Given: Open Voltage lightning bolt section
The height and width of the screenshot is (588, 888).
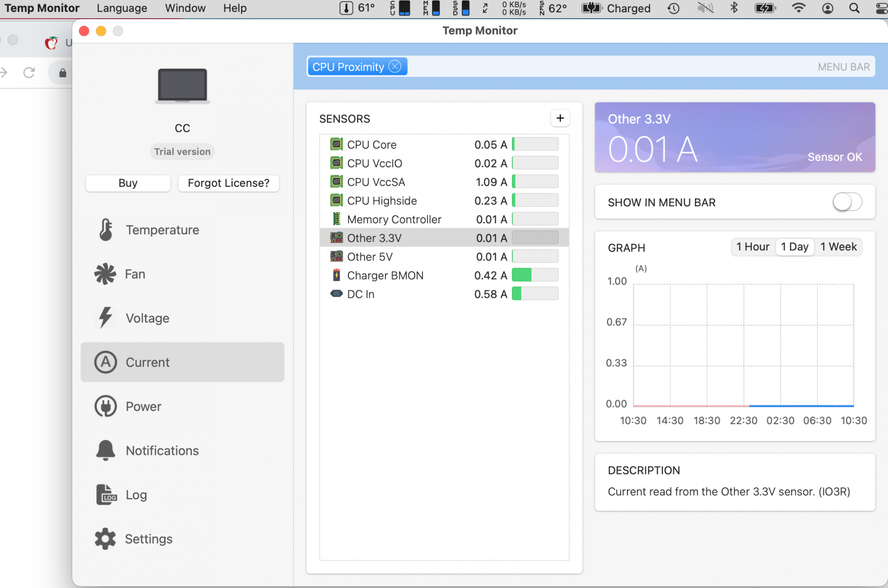Looking at the screenshot, I should pyautogui.click(x=105, y=318).
